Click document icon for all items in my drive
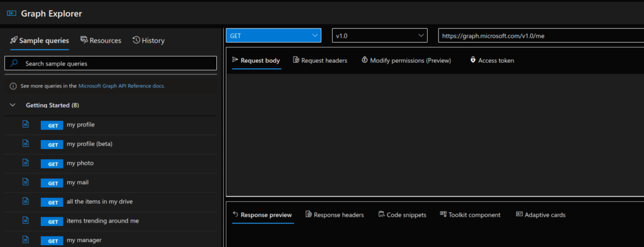The image size is (644, 247). pyautogui.click(x=25, y=201)
